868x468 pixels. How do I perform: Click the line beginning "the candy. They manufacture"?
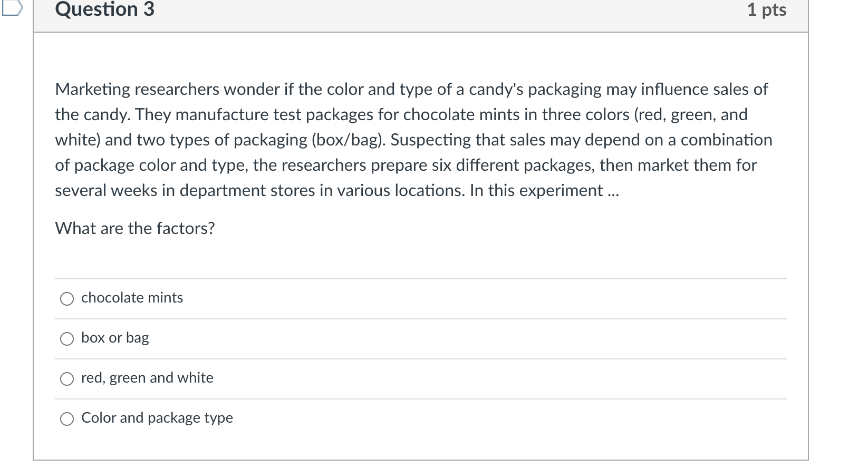(401, 115)
